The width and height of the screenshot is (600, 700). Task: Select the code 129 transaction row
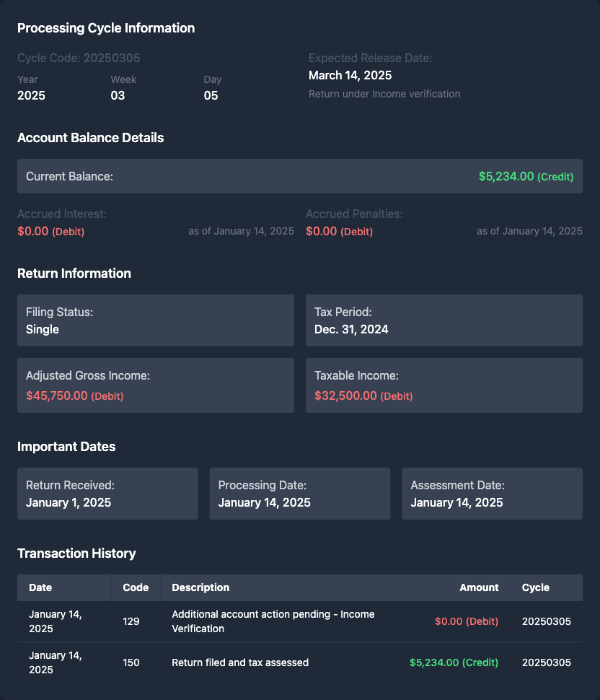pyautogui.click(x=299, y=621)
